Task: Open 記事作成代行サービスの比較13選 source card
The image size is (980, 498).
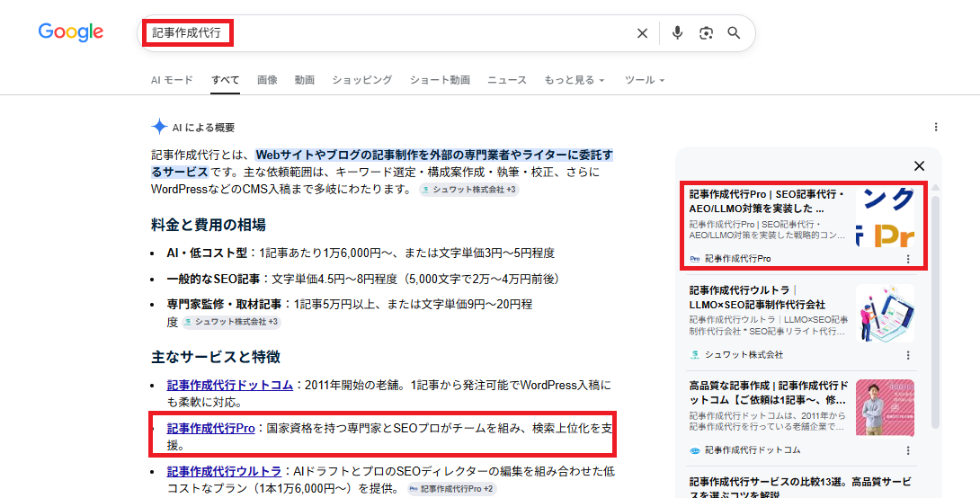Action: (800, 487)
